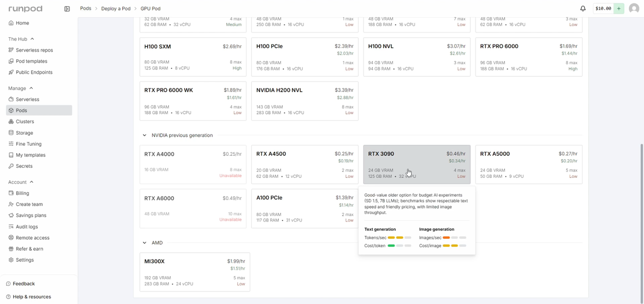The image size is (644, 304).
Task: Open user avatar menu
Action: 634,9
